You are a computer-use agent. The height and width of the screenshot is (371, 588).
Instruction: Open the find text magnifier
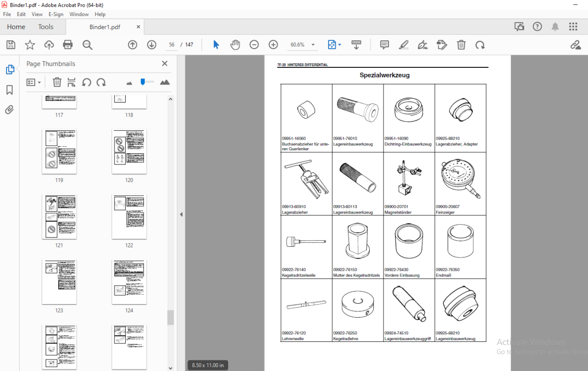pos(87,45)
